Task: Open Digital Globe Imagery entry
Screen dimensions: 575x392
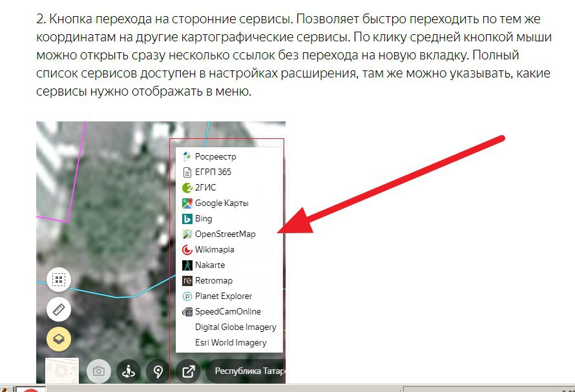Action: tap(229, 327)
